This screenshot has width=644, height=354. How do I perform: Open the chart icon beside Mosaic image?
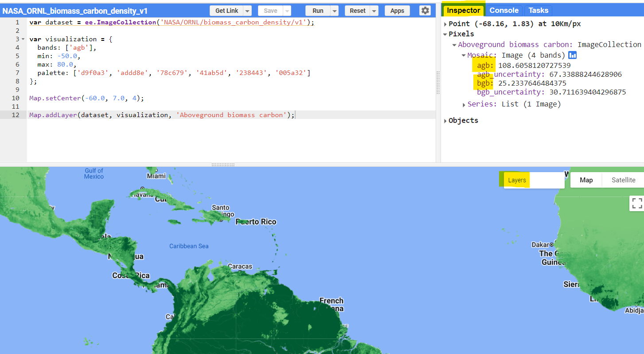coord(572,55)
